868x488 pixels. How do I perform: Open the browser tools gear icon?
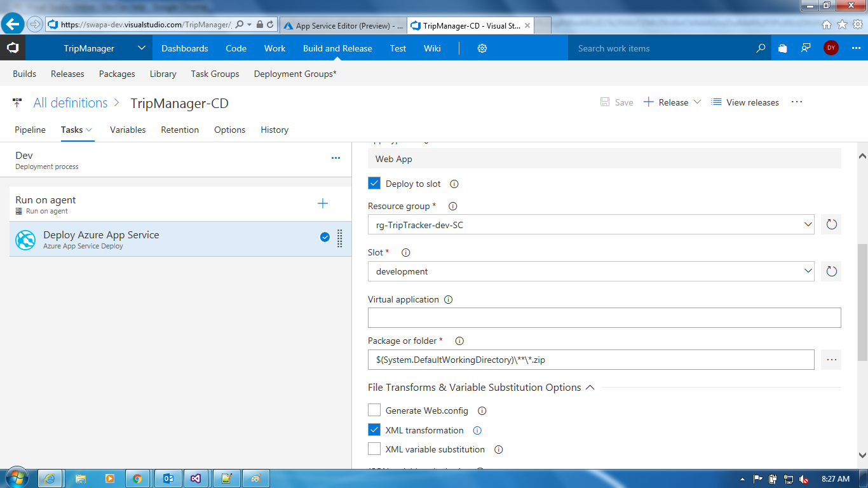[x=857, y=25]
